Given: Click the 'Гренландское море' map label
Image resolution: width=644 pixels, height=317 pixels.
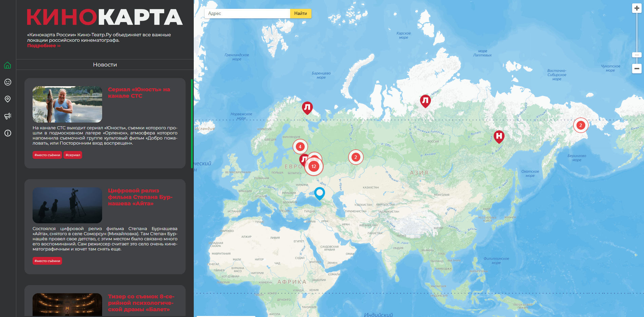Looking at the screenshot, I should coord(237,57).
